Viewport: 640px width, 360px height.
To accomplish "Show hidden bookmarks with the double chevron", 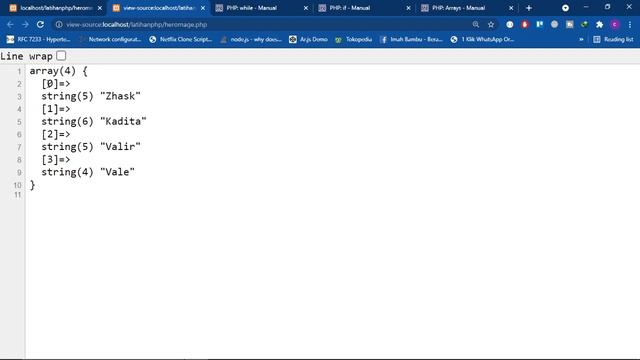I will [581, 39].
